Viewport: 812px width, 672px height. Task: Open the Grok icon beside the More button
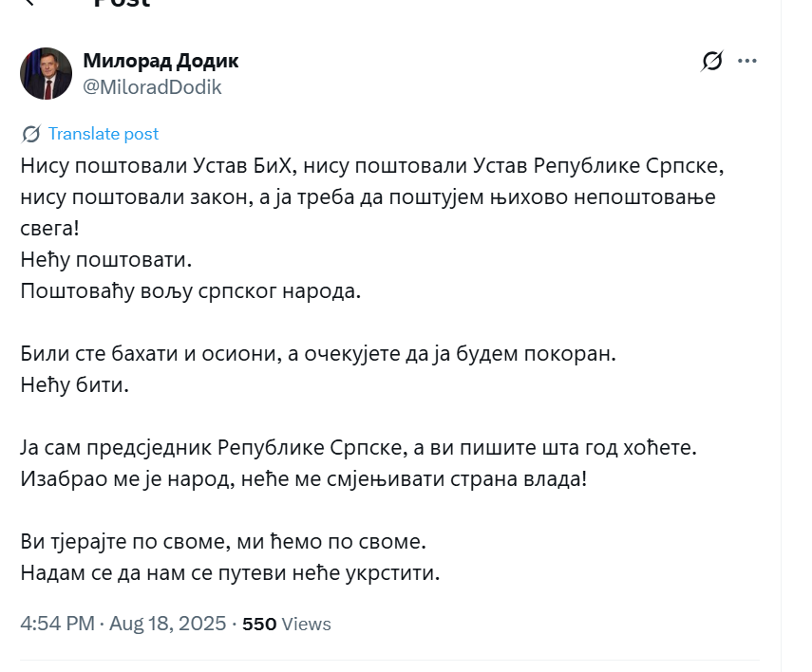(711, 62)
